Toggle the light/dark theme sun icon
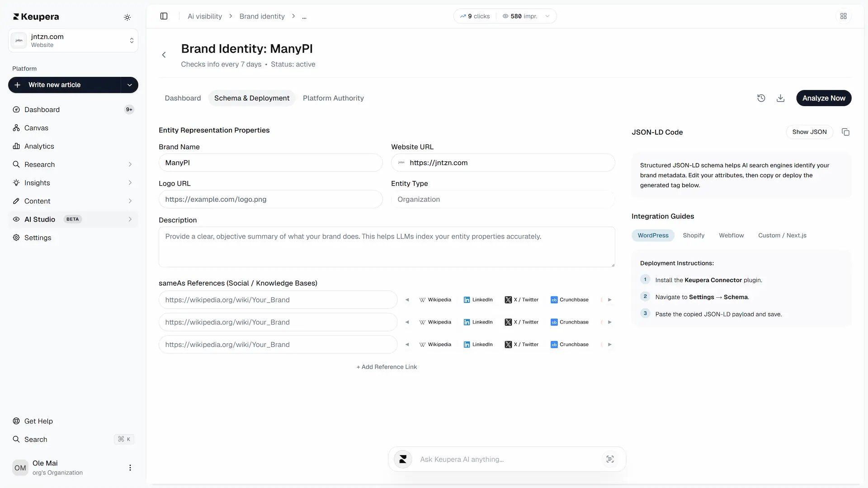The image size is (868, 488). click(x=127, y=17)
